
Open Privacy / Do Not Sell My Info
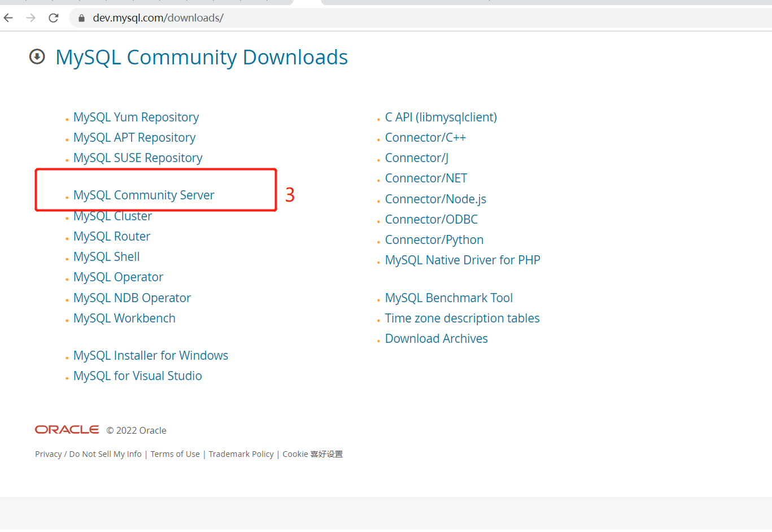[88, 454]
